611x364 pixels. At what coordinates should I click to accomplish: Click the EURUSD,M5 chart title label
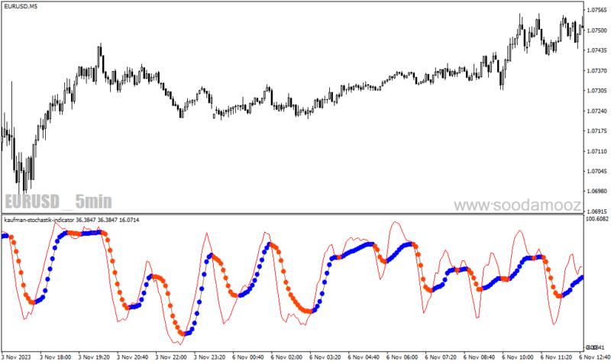coord(21,6)
